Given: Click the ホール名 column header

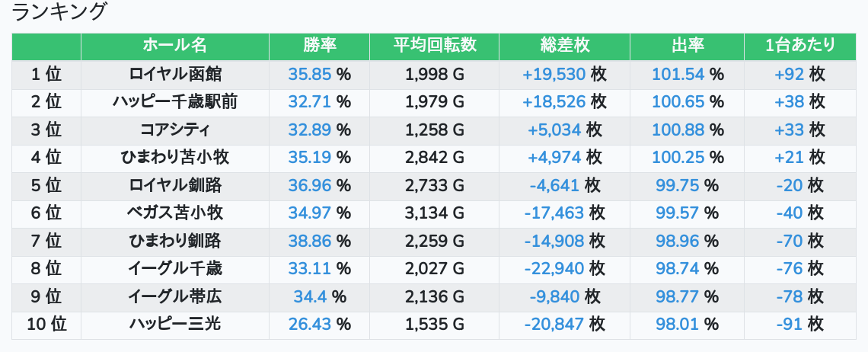Looking at the screenshot, I should 174,46.
